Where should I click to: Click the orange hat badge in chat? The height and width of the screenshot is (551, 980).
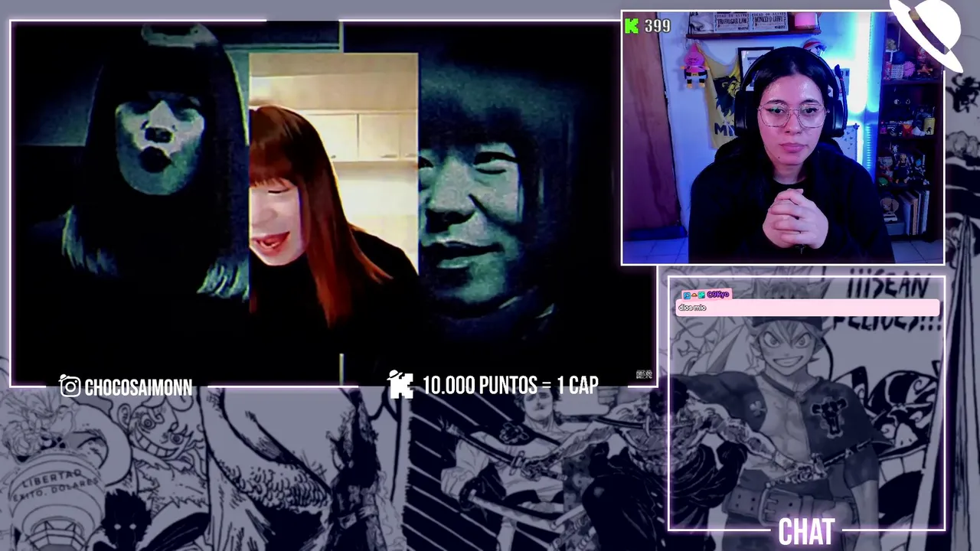pyautogui.click(x=694, y=295)
